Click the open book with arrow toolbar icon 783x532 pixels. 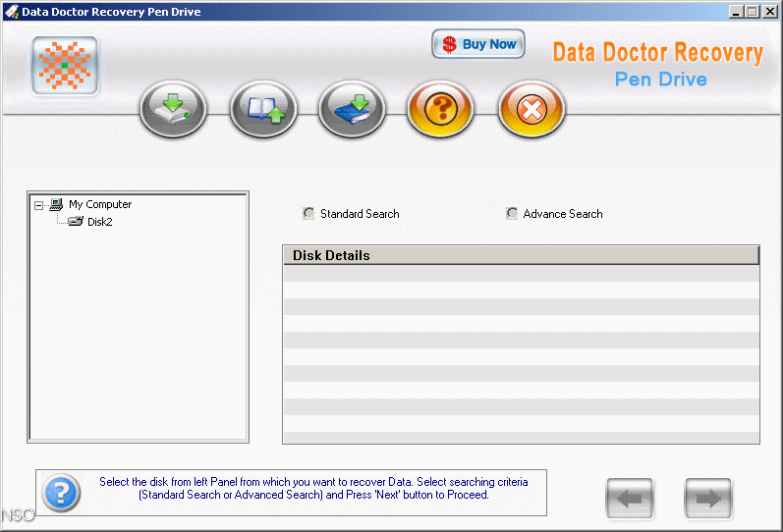263,109
